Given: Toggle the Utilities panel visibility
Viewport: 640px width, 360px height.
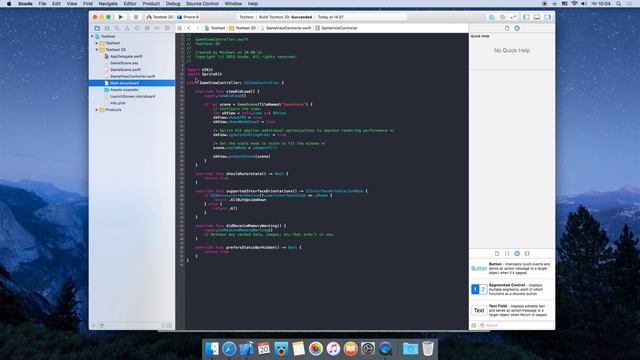Looking at the screenshot, I should coord(547,17).
